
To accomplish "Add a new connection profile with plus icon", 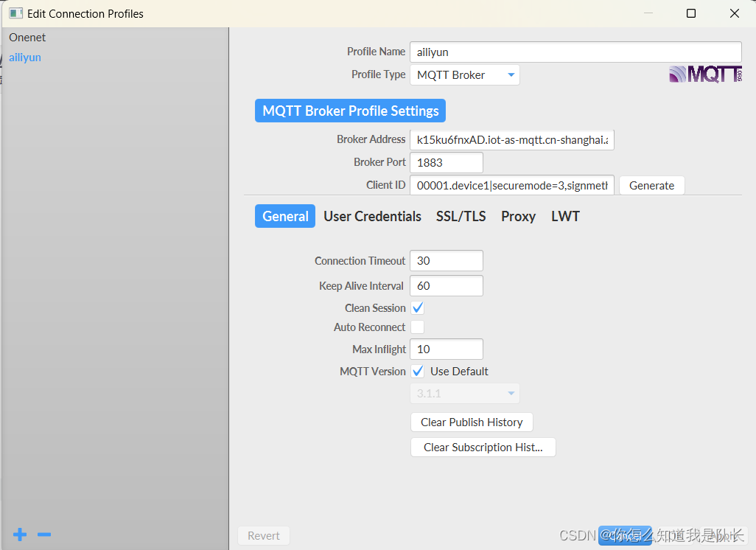I will [19, 535].
